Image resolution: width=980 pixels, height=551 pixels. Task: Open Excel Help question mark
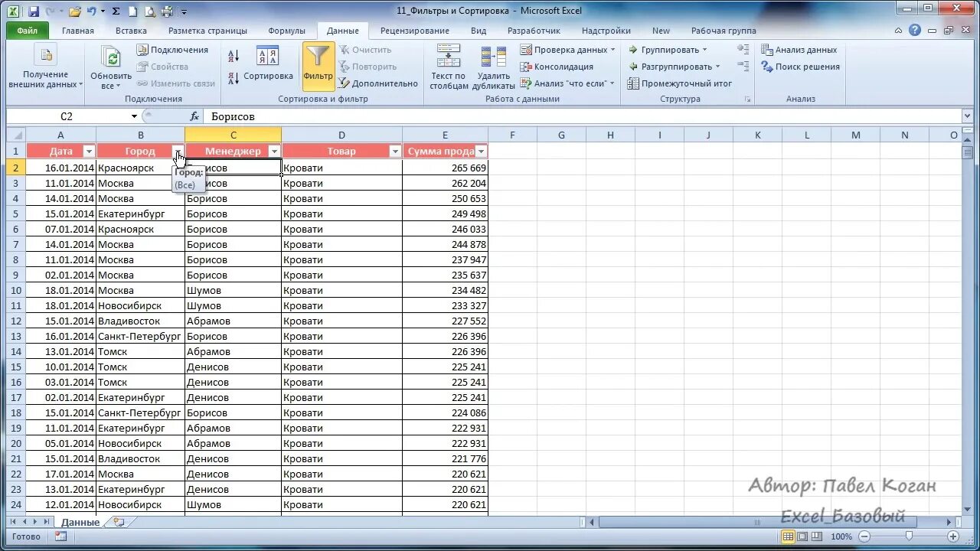915,31
